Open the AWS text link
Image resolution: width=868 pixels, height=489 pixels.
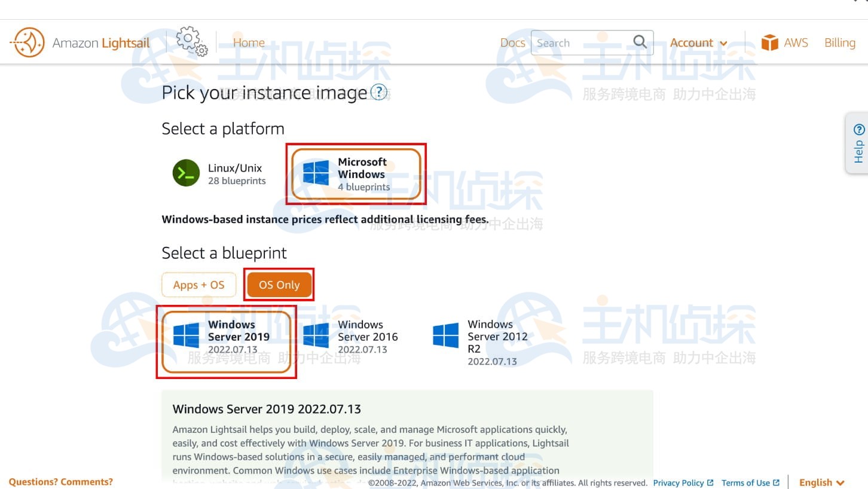click(x=796, y=42)
